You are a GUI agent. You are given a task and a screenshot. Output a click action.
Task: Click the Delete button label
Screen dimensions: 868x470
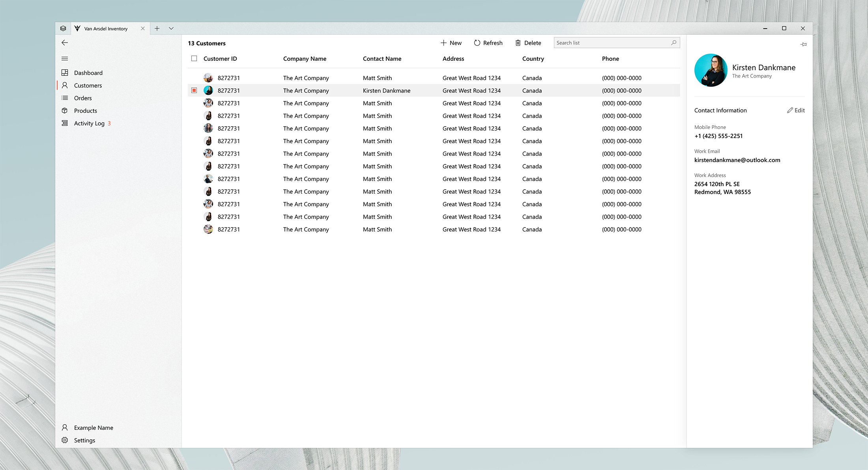point(533,43)
